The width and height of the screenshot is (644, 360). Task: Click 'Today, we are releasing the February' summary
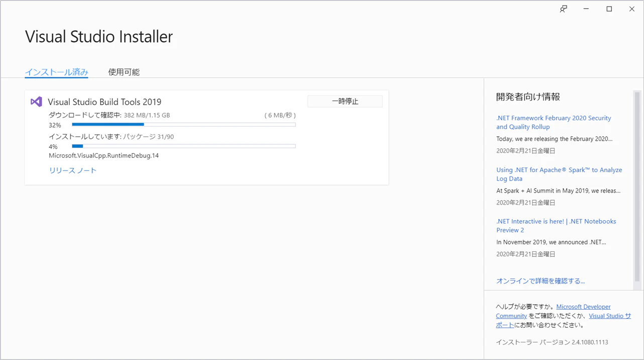(x=555, y=139)
